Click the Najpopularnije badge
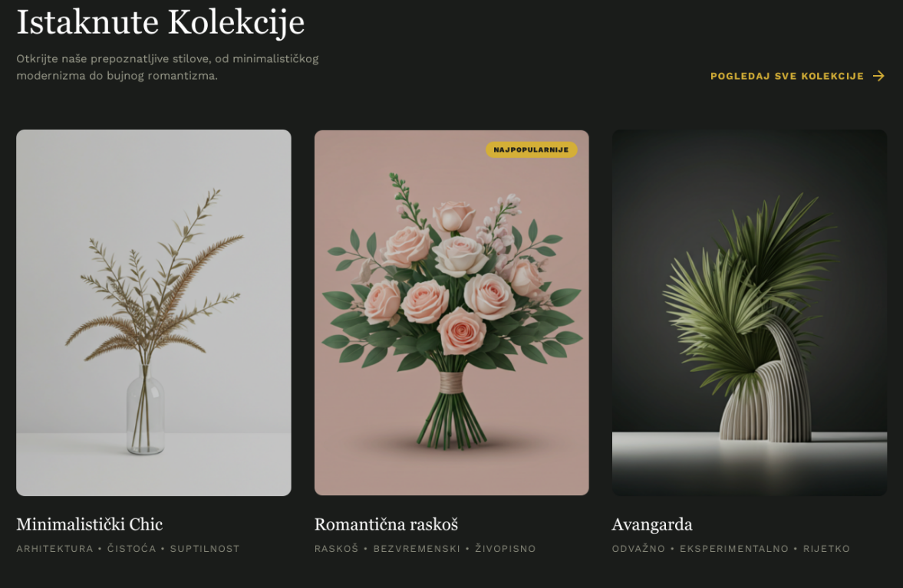 click(x=531, y=149)
